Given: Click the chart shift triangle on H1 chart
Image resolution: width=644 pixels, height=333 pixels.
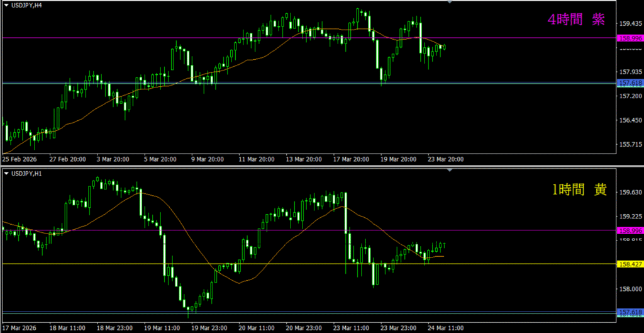Looking at the screenshot, I should click(449, 171).
